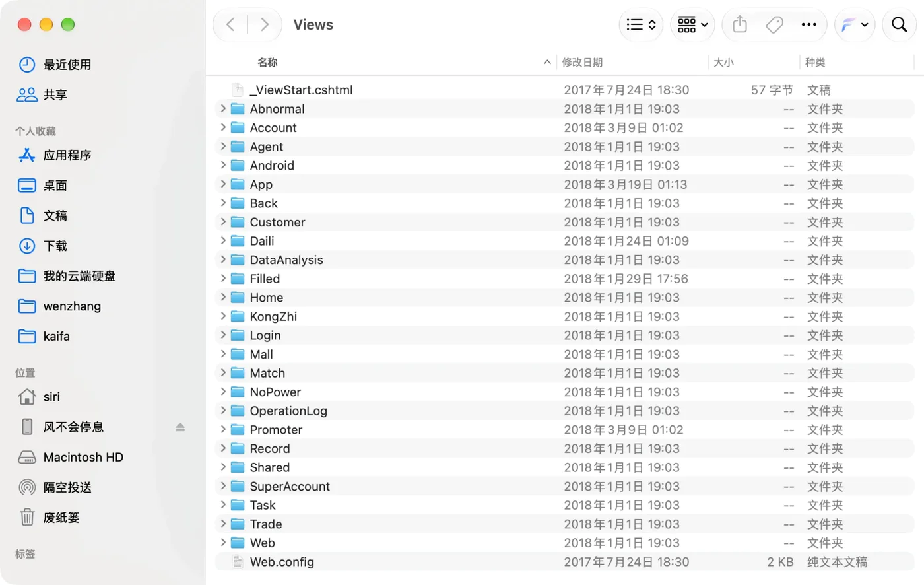The height and width of the screenshot is (585, 924).
Task: Click the tag icon in toolbar
Action: tap(774, 25)
